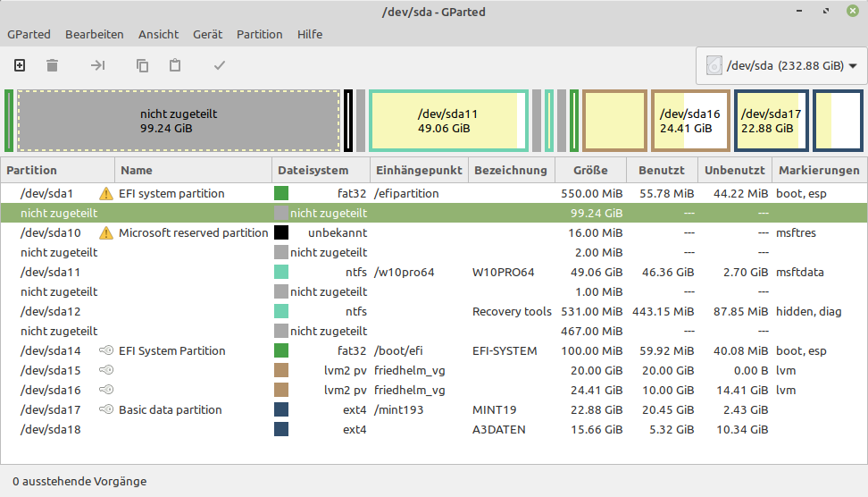Click the key lock icon for /dev/sda17

(105, 409)
